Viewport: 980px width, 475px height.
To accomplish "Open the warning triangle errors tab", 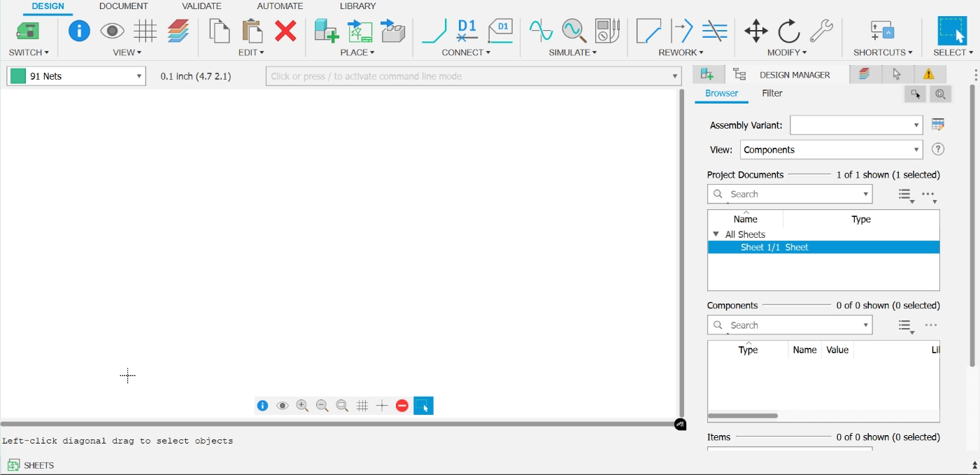I will (x=928, y=74).
